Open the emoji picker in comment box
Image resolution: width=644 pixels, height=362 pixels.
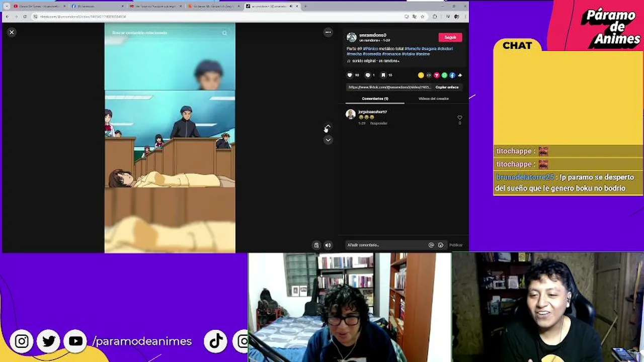(x=441, y=245)
